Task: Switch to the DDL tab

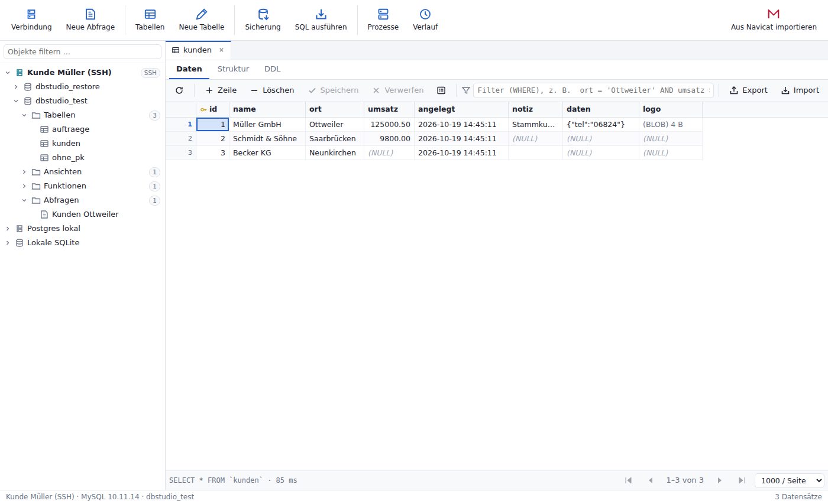Action: pyautogui.click(x=273, y=69)
